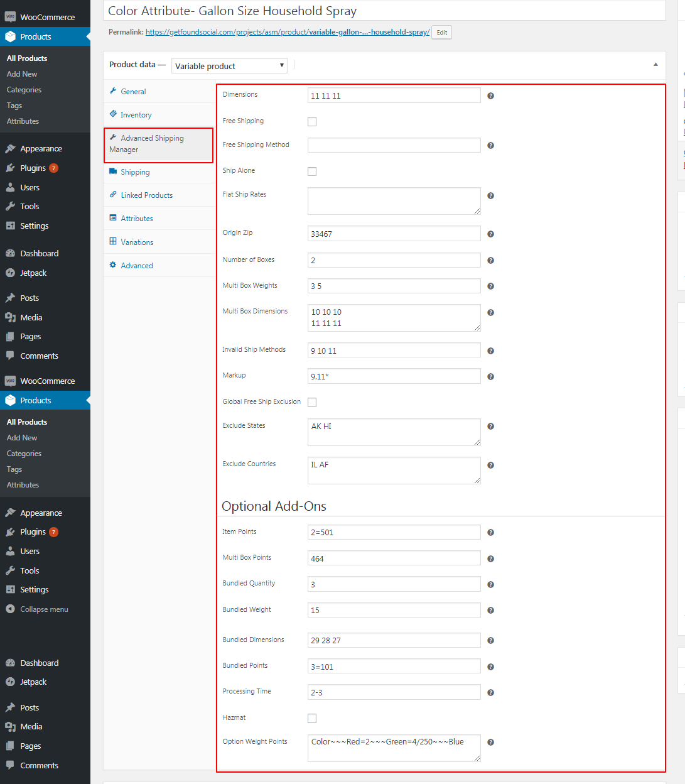Image resolution: width=685 pixels, height=784 pixels.
Task: Open the Variations product data tab
Action: [x=137, y=242]
